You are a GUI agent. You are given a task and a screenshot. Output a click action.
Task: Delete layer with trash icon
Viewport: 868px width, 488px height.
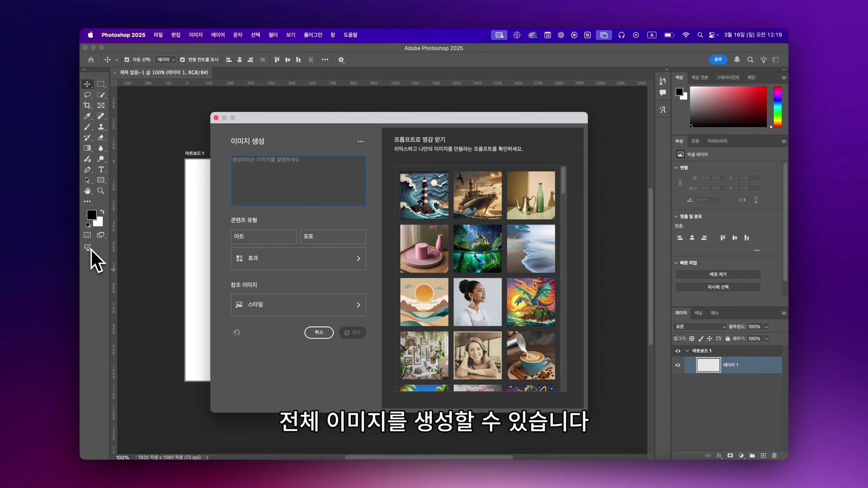coord(774,456)
